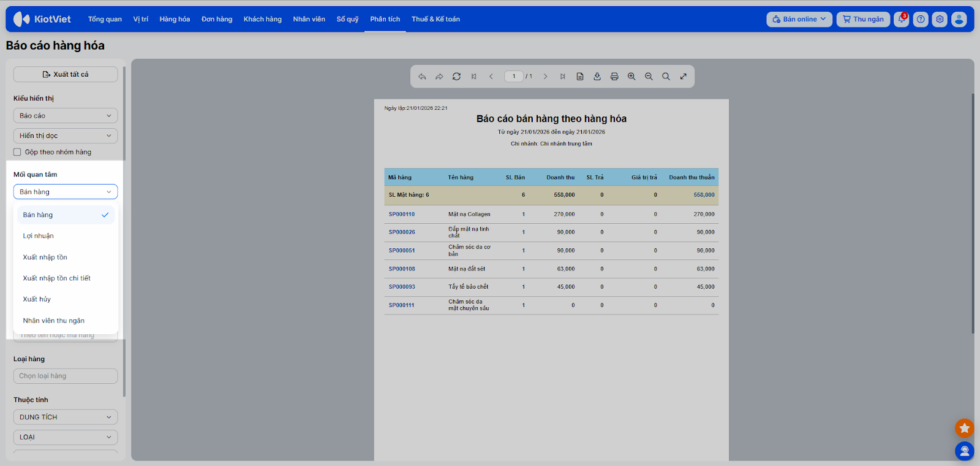The height and width of the screenshot is (466, 980).
Task: Download the report via the export icon
Action: click(597, 77)
